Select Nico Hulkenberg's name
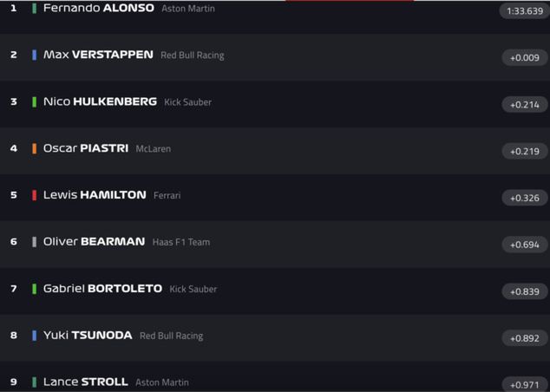This screenshot has width=550, height=392. [100, 101]
